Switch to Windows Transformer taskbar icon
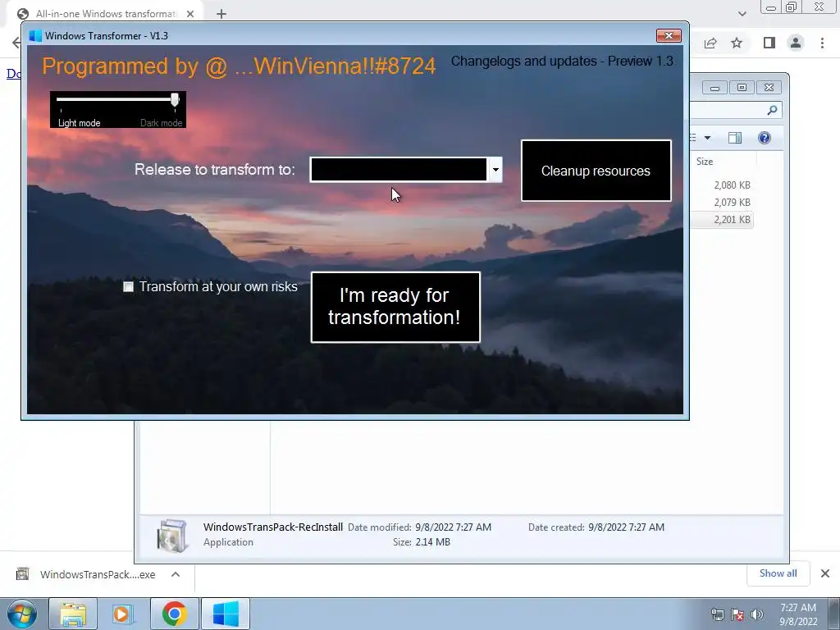 [x=226, y=614]
